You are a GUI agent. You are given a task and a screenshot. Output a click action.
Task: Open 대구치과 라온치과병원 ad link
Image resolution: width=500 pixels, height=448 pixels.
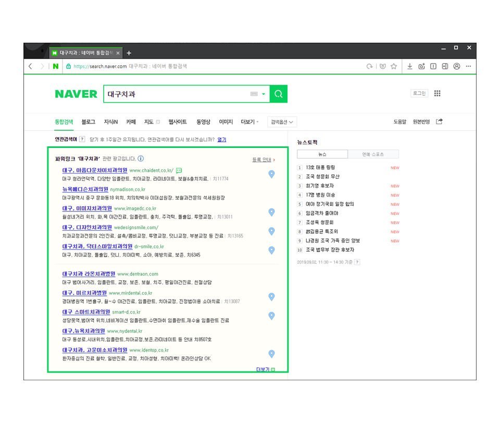[x=89, y=274]
